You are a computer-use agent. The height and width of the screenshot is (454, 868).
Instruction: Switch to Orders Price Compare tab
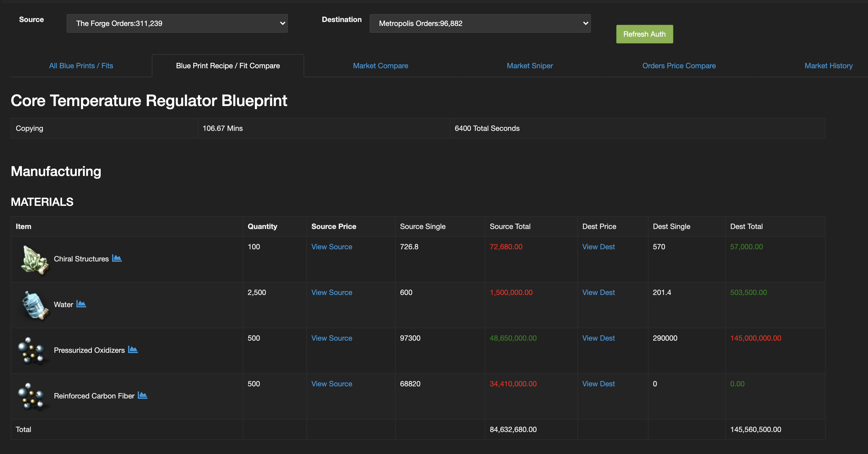click(679, 66)
